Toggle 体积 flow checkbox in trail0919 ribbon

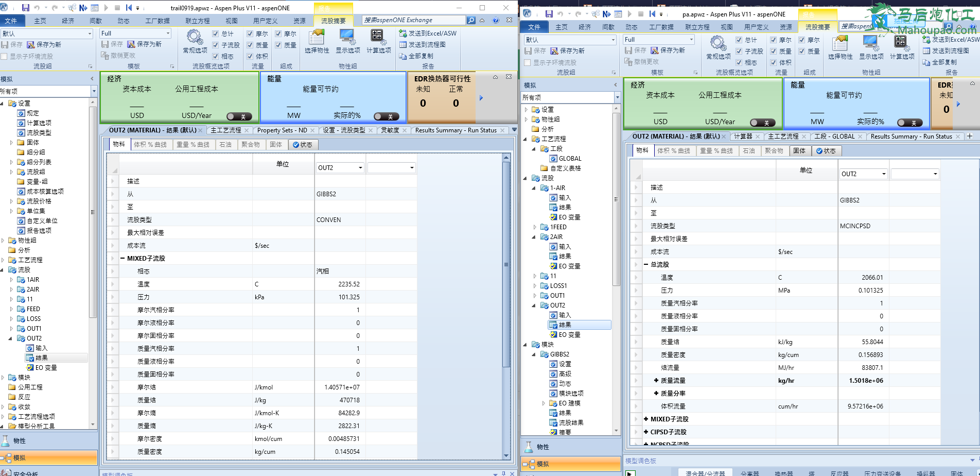[x=250, y=56]
